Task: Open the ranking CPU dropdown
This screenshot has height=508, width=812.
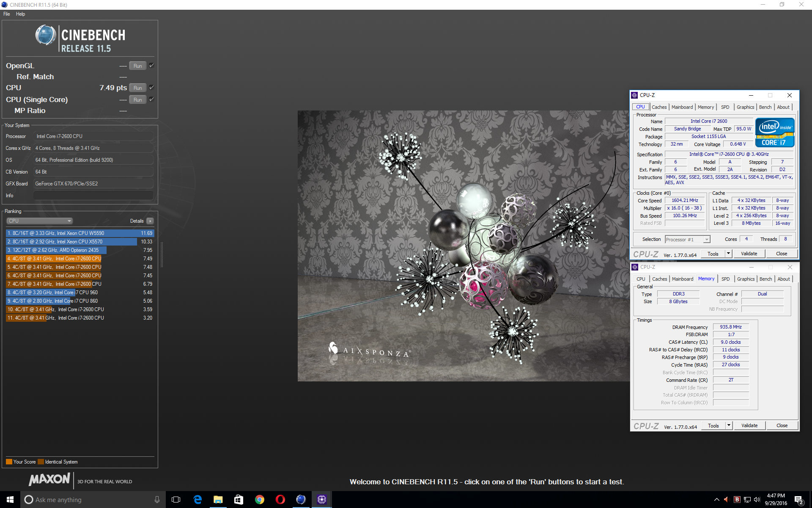Action: [39, 221]
